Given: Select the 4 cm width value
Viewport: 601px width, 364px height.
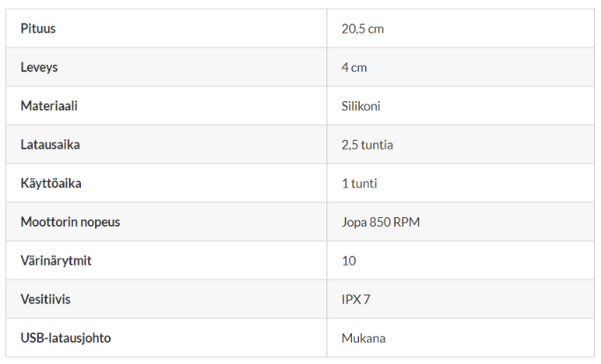Looking at the screenshot, I should coord(354,68).
